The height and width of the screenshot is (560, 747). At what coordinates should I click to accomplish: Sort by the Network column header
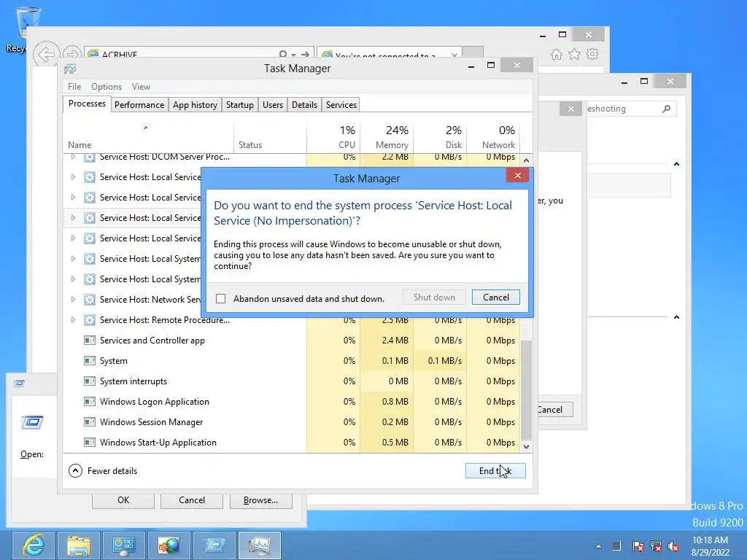[x=494, y=137]
